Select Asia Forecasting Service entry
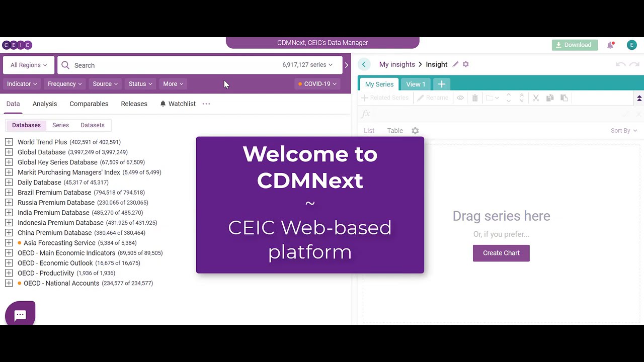 tap(59, 243)
